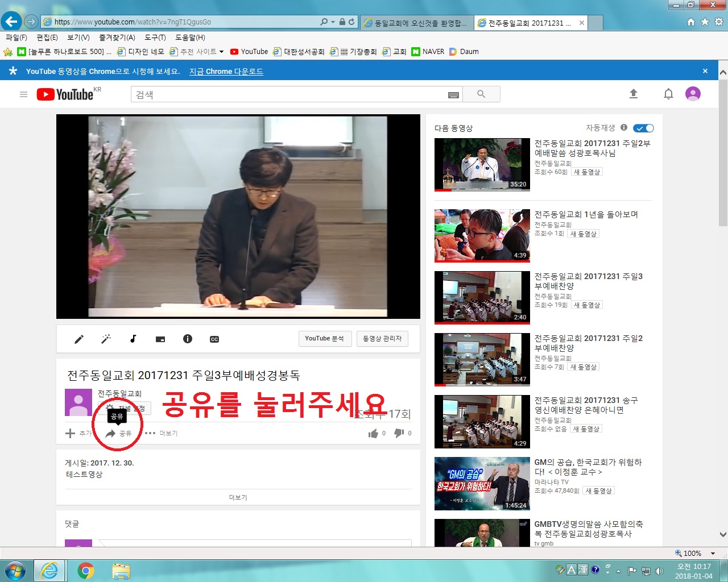Open the YouTube hamburger guide menu
Viewport: 728px width, 582px height.
(23, 94)
